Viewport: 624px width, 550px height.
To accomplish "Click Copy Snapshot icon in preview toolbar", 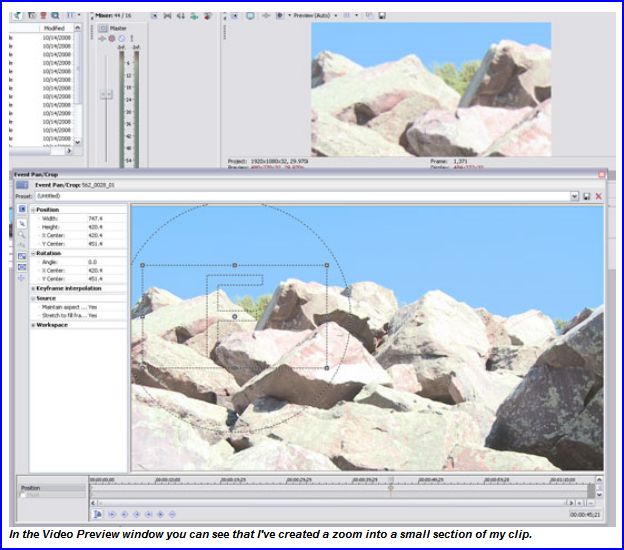I will click(x=369, y=16).
